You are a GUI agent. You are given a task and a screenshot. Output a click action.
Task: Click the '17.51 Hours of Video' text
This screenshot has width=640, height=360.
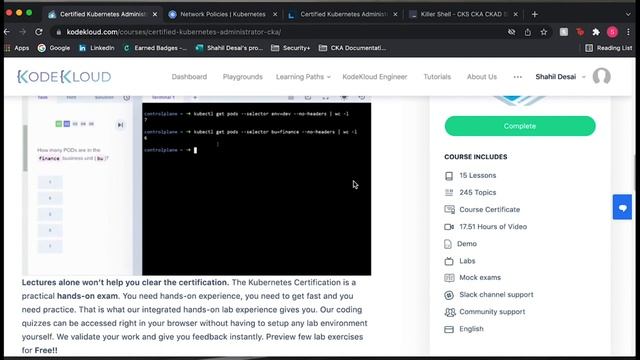[493, 227]
